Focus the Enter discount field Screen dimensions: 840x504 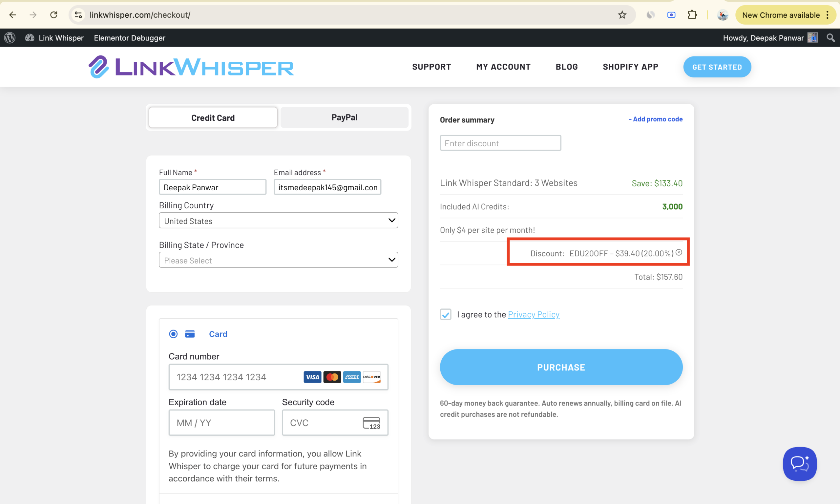pyautogui.click(x=500, y=143)
